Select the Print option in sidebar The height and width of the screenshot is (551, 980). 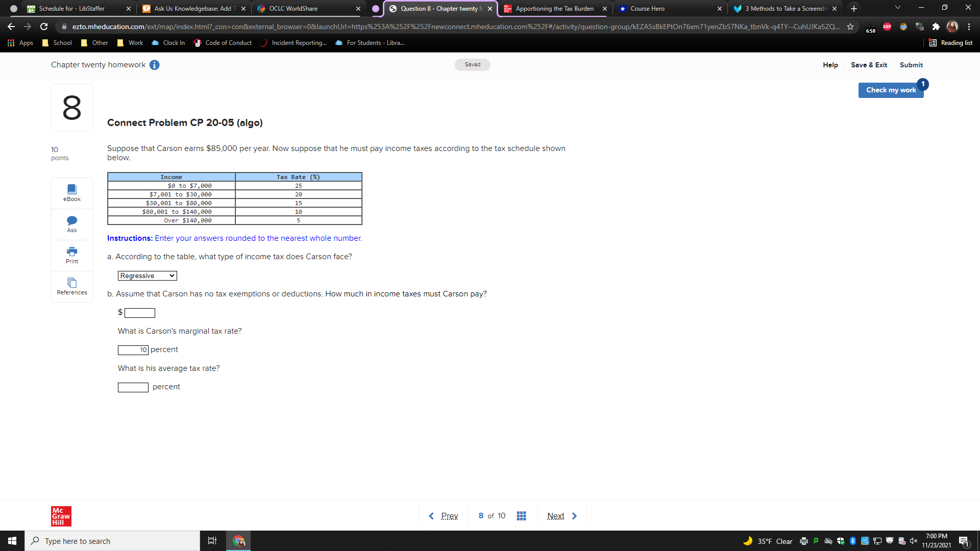[x=71, y=255]
